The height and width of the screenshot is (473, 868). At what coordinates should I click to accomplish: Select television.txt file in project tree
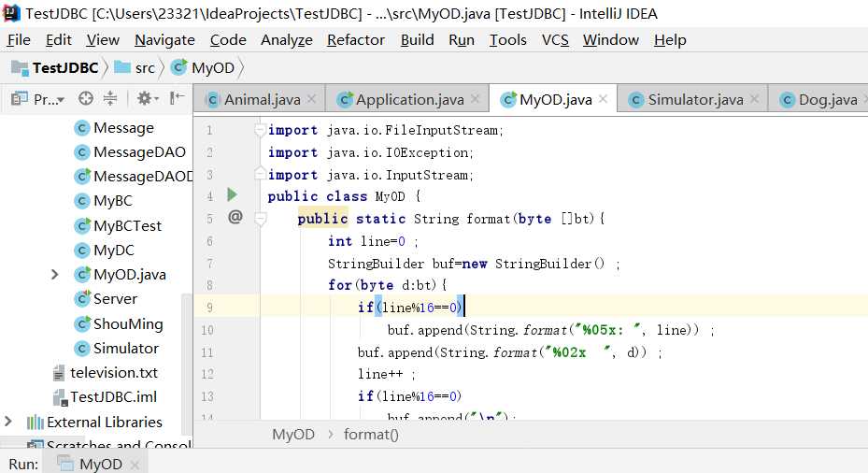point(106,372)
